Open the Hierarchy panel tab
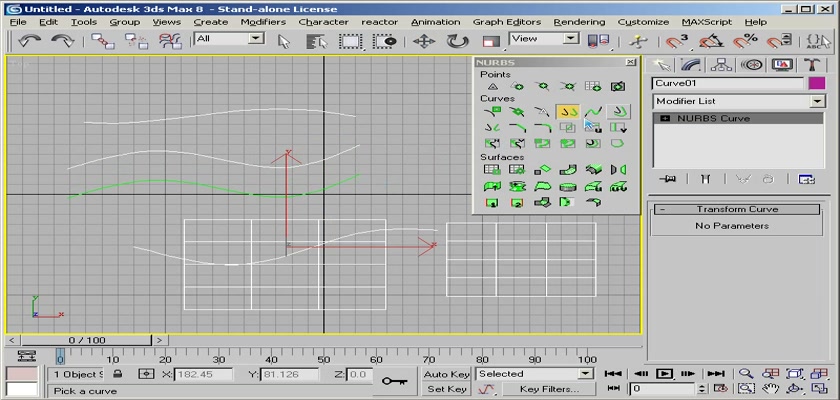 [721, 65]
